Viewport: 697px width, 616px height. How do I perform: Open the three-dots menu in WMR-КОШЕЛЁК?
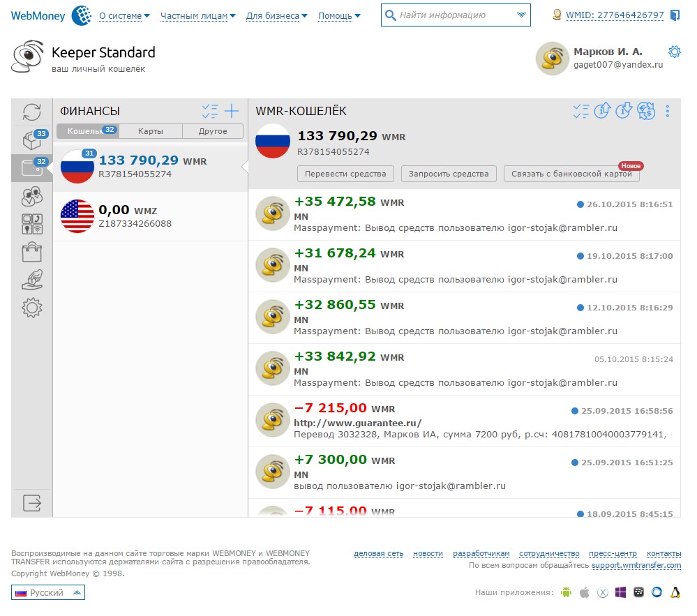click(667, 111)
